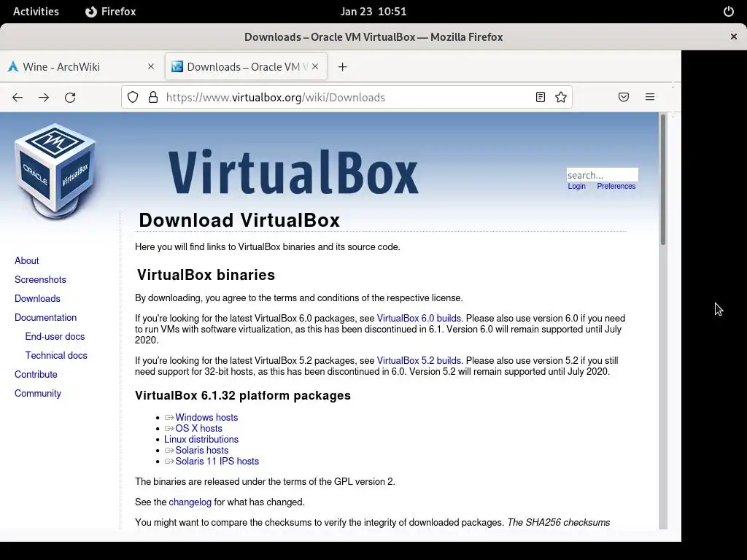Viewport: 747px width, 560px height.
Task: Follow the VirtualBox 5.2 builds link
Action: click(x=419, y=360)
